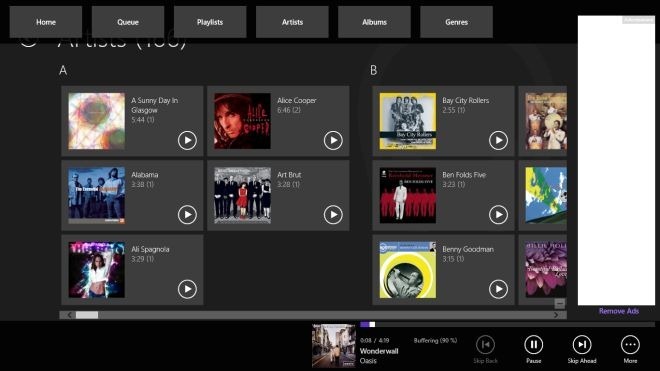The width and height of the screenshot is (660, 371).
Task: Open the Wonderwall now-playing album art
Action: click(x=334, y=346)
